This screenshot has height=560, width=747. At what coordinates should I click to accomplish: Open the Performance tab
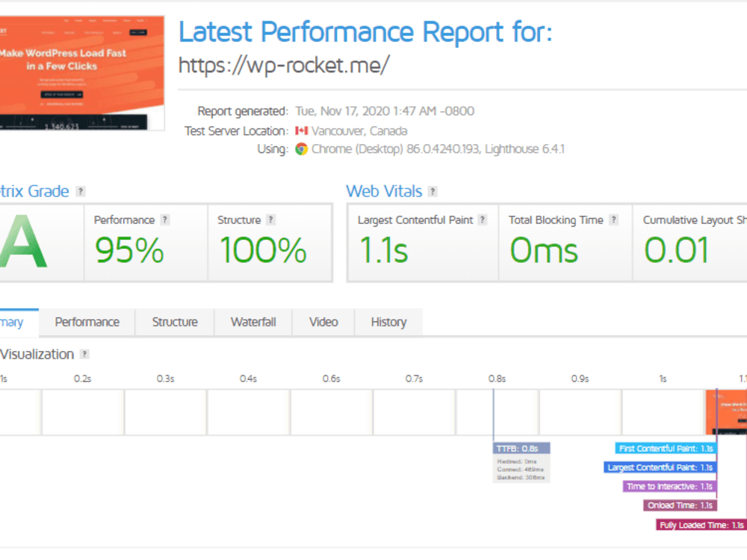point(87,323)
